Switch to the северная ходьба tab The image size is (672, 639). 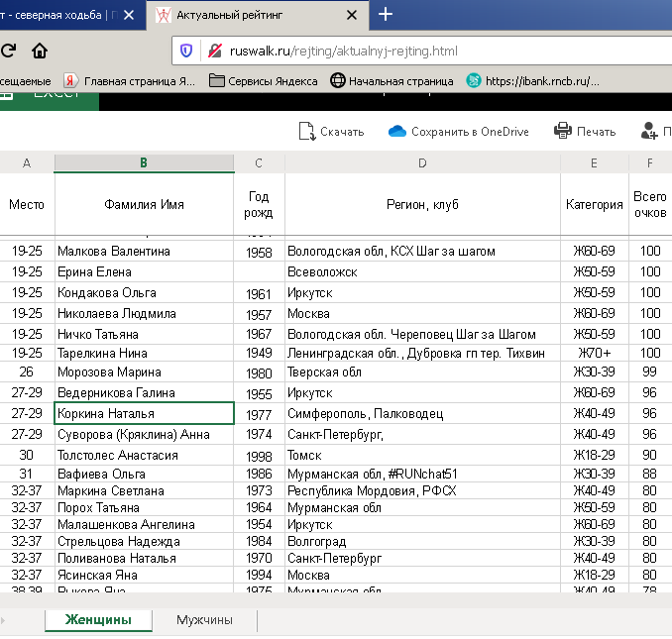[73, 16]
